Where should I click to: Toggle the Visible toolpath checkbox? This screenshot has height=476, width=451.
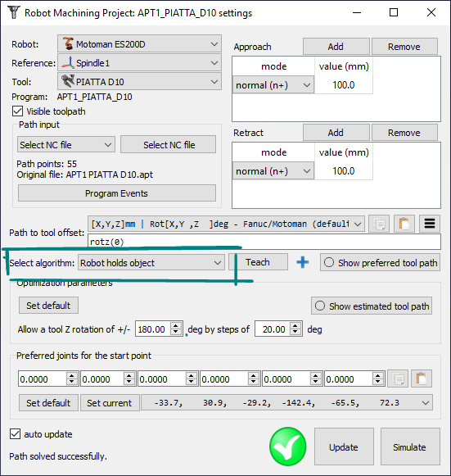[17, 111]
